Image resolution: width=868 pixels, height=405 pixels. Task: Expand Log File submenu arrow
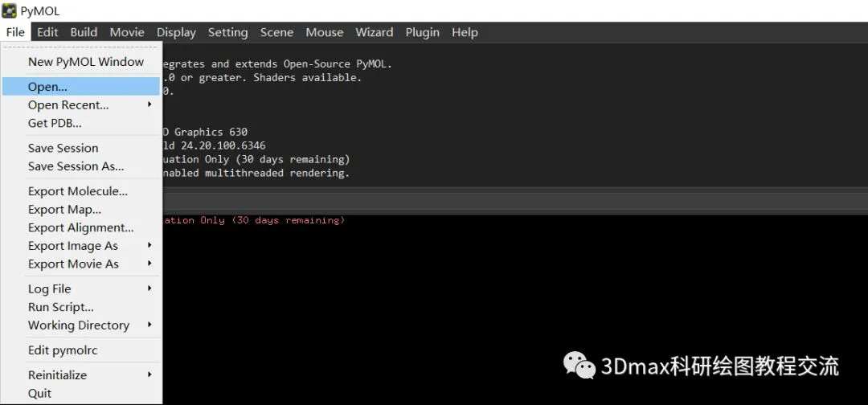pos(149,288)
